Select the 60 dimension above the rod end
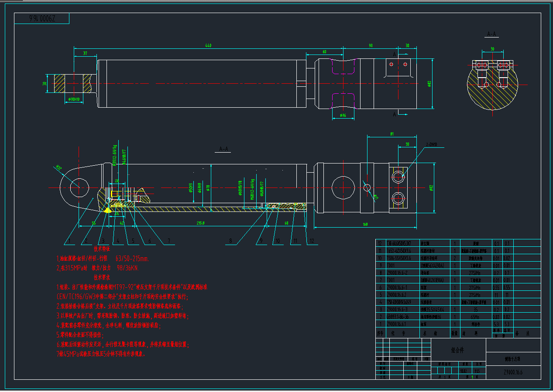 (x=324, y=52)
